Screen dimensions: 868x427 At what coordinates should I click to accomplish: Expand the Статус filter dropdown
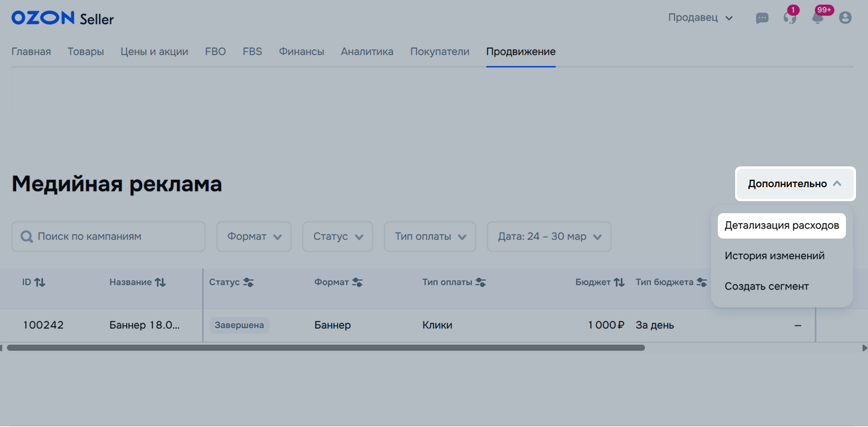tap(337, 237)
